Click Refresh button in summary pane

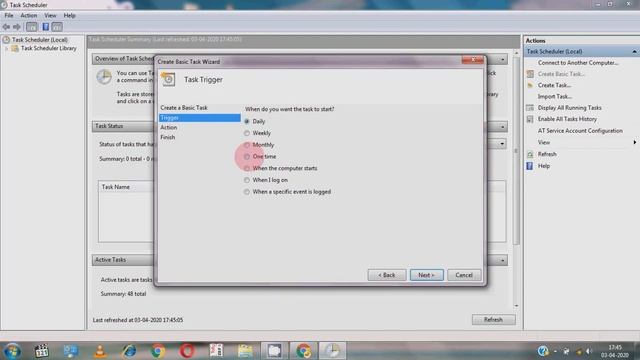coord(493,320)
